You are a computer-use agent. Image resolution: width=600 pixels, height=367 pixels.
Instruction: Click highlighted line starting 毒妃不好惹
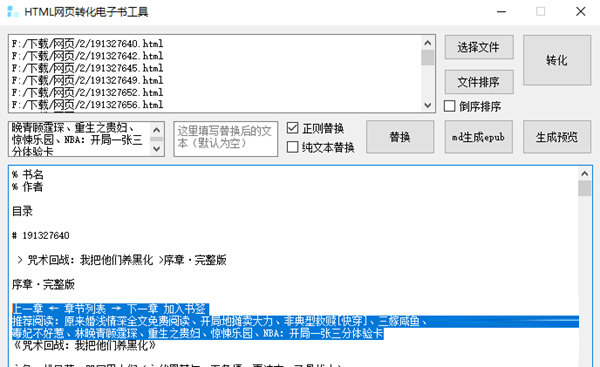click(197, 333)
